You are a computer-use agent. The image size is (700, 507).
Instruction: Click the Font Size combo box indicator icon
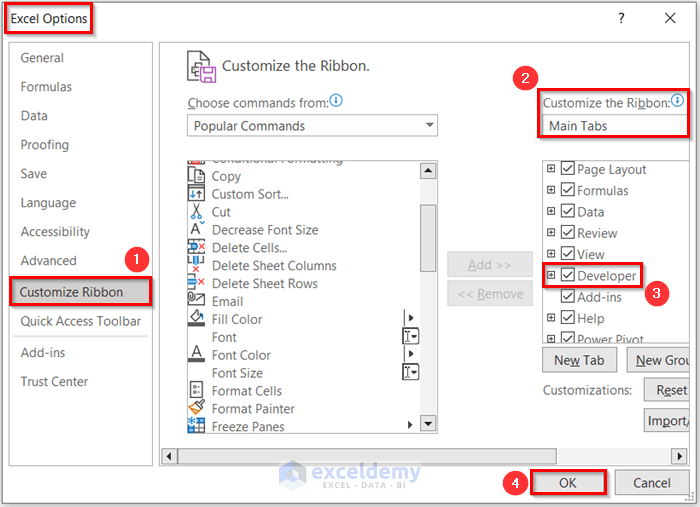(411, 372)
